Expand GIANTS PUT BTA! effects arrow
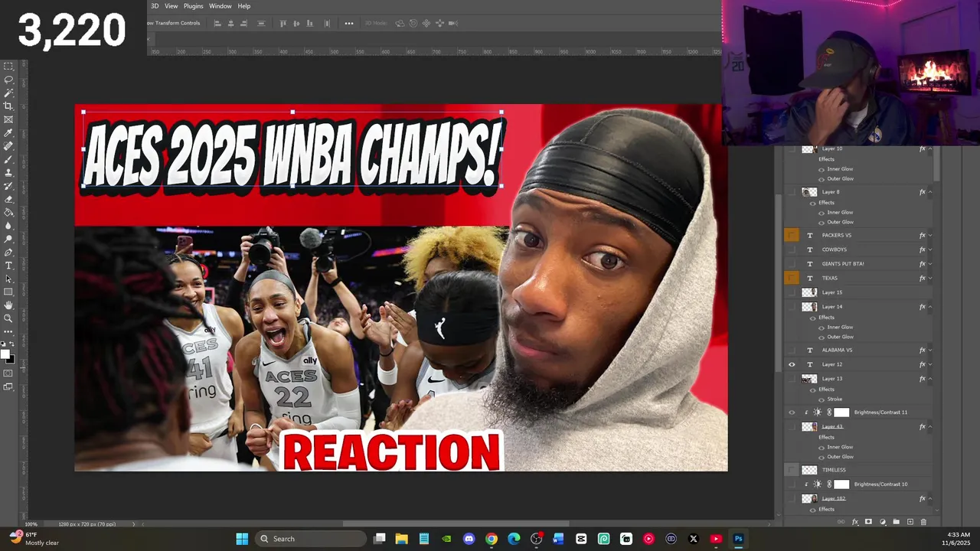The width and height of the screenshot is (980, 551). coord(930,264)
